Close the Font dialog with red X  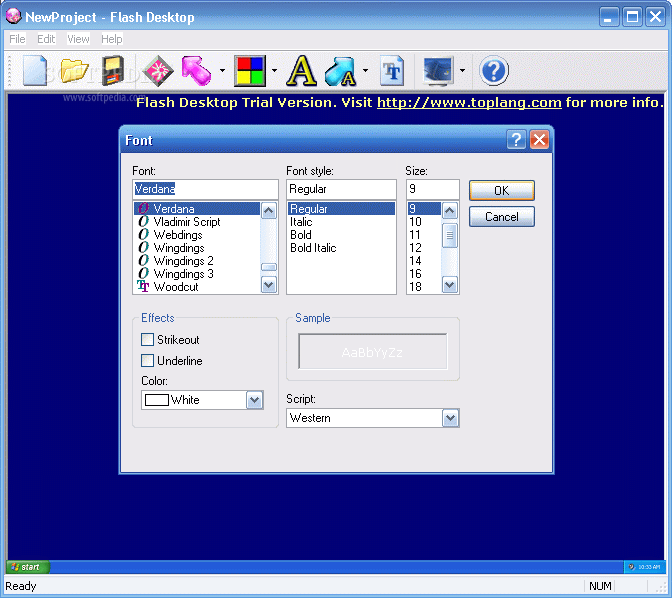[x=540, y=140]
